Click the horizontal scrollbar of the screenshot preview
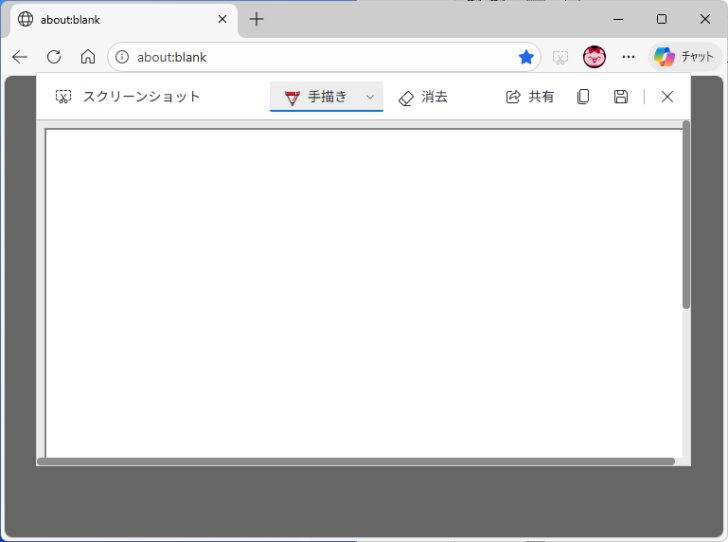 click(356, 461)
